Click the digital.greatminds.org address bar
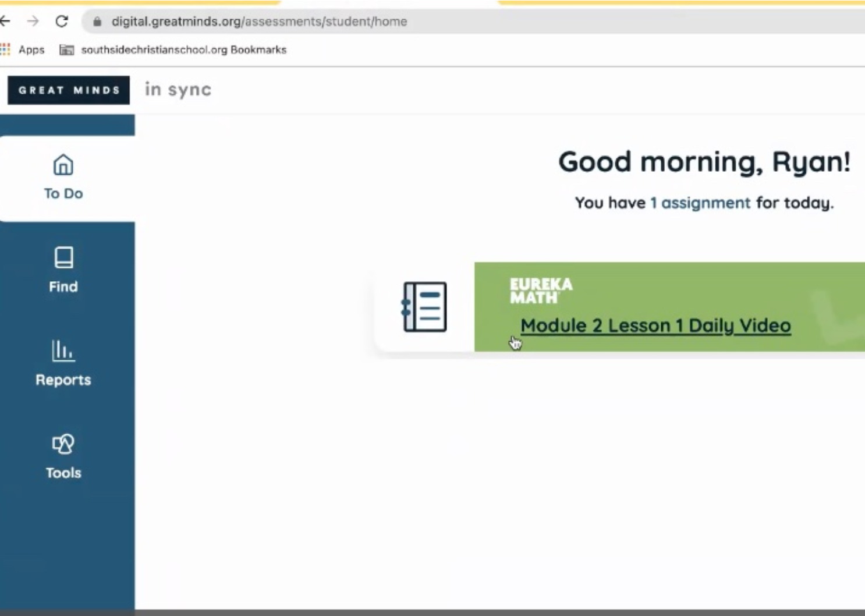The height and width of the screenshot is (616, 865). click(x=473, y=22)
